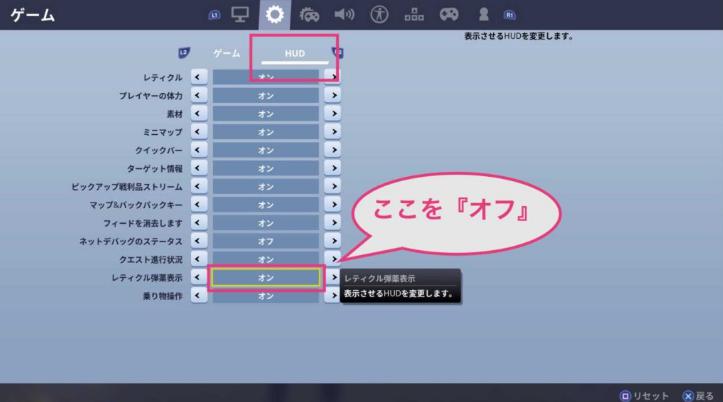Click left arrow for ネットデバッグのステータス
This screenshot has height=402, width=723.
coord(199,241)
